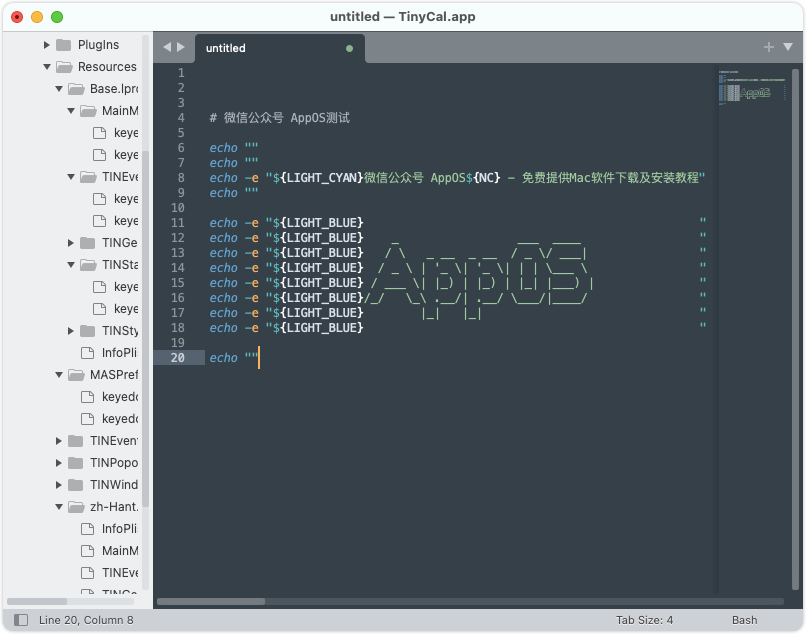Expand the TINSty folder arrow
Screen dimensions: 806x634
click(x=71, y=331)
